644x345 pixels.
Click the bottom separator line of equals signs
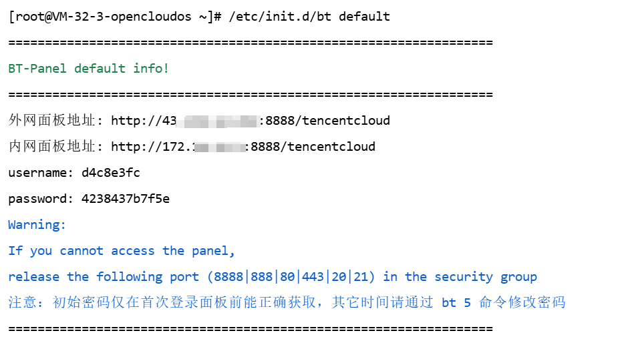tap(251, 329)
